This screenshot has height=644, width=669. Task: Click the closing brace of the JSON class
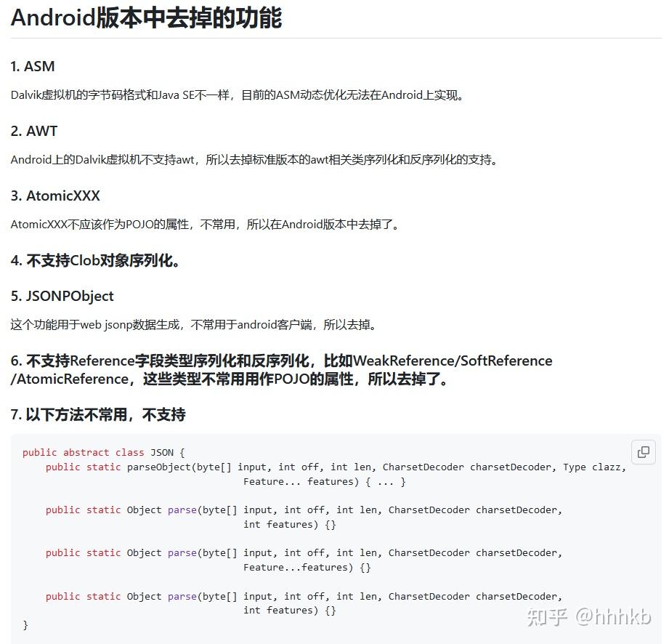(25, 624)
